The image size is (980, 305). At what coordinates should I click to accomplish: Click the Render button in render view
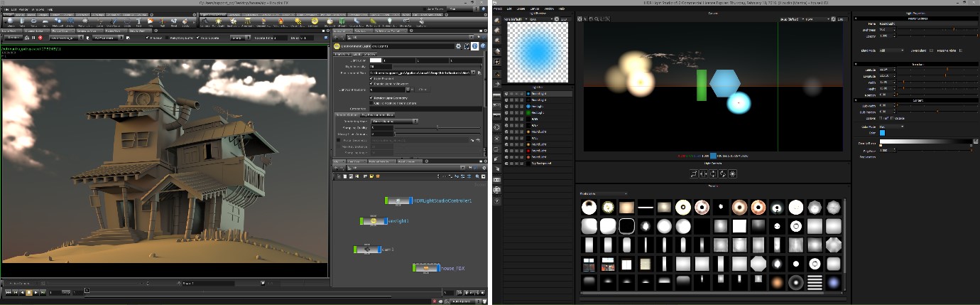click(12, 38)
